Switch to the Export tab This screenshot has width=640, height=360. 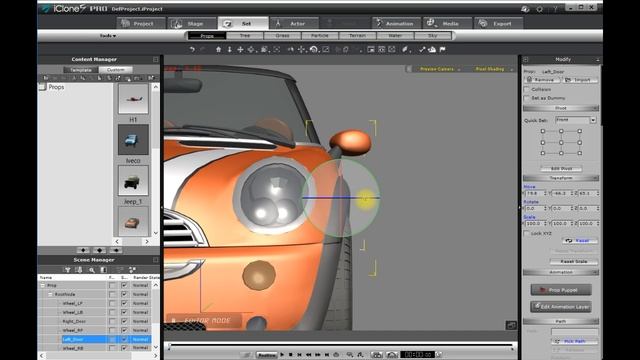click(x=498, y=24)
